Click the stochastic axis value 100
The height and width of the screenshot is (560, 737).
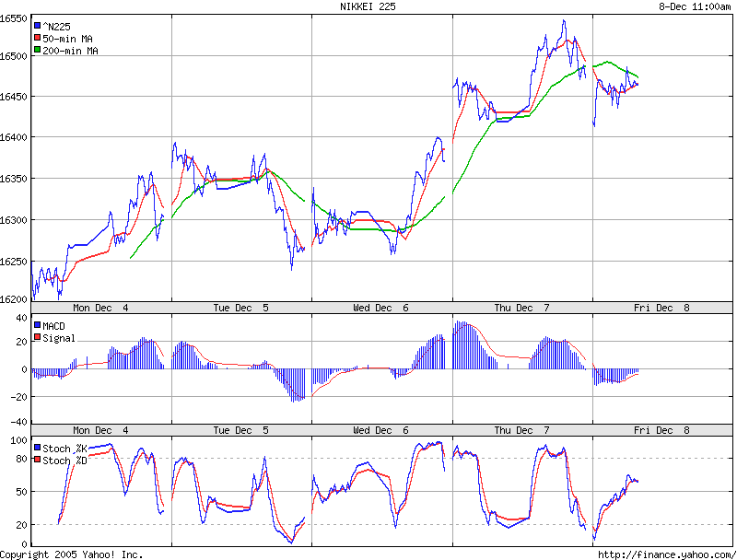pos(18,440)
